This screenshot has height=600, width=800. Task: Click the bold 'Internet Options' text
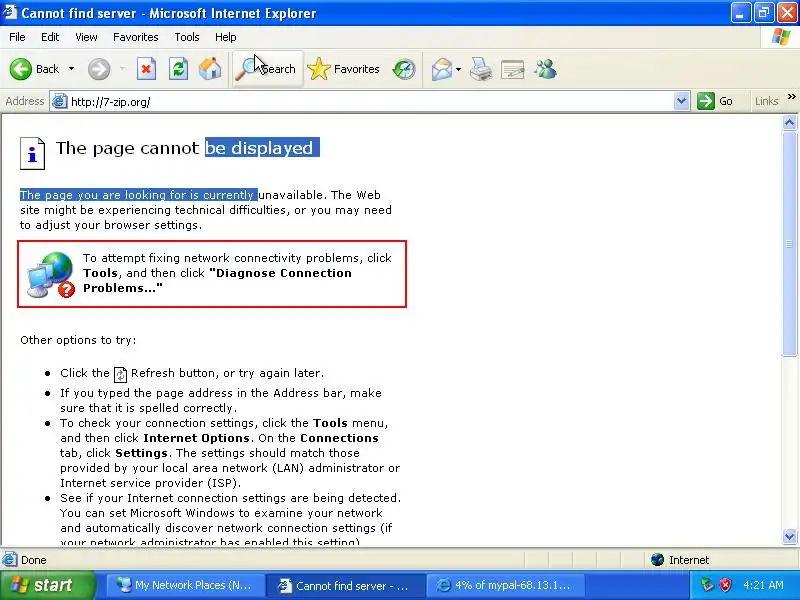196,438
